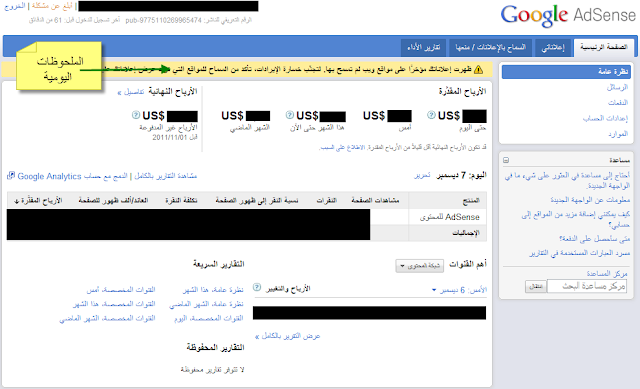Click 'المنتج' column header
Viewport: 640px width, 389px height.
[471, 201]
